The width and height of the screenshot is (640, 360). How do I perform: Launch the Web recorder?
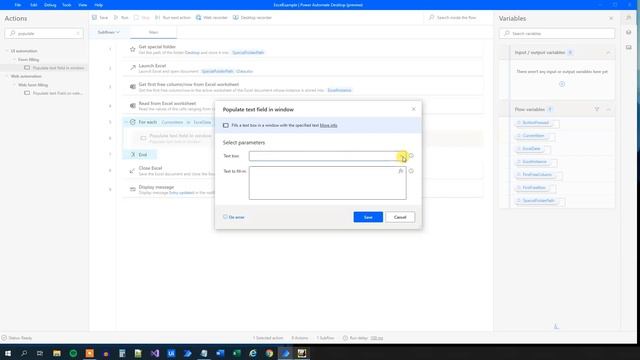point(211,18)
